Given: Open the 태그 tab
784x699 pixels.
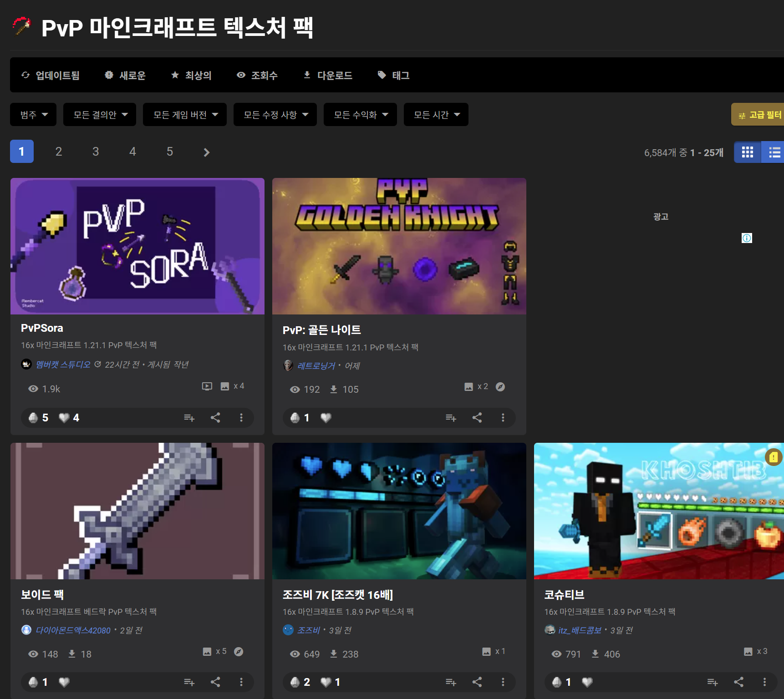Looking at the screenshot, I should click(394, 76).
